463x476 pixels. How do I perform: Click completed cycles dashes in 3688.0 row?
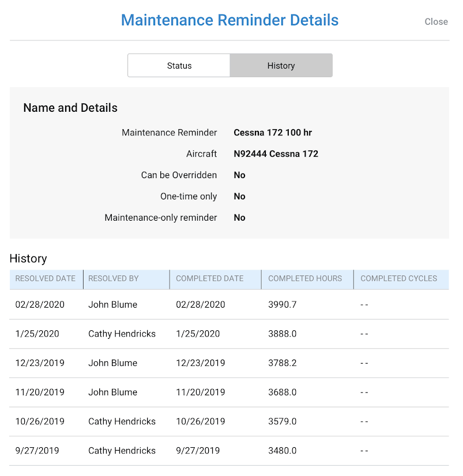tap(364, 392)
